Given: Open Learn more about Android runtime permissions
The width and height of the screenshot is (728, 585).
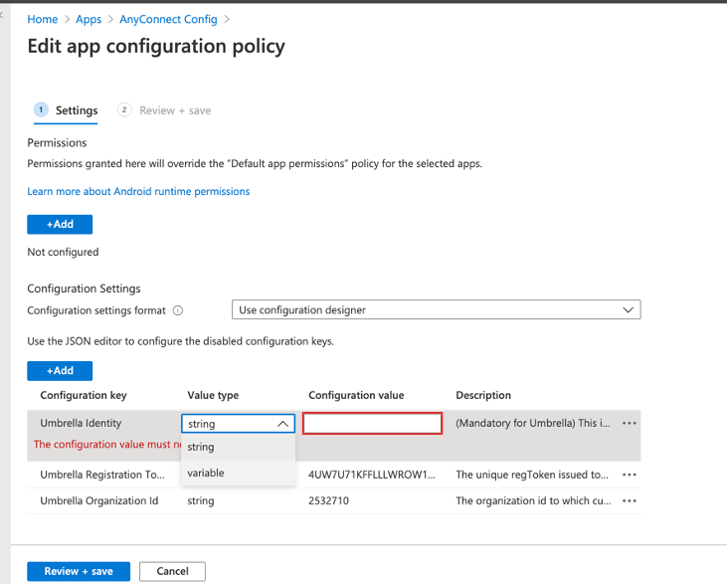Looking at the screenshot, I should 138,191.
